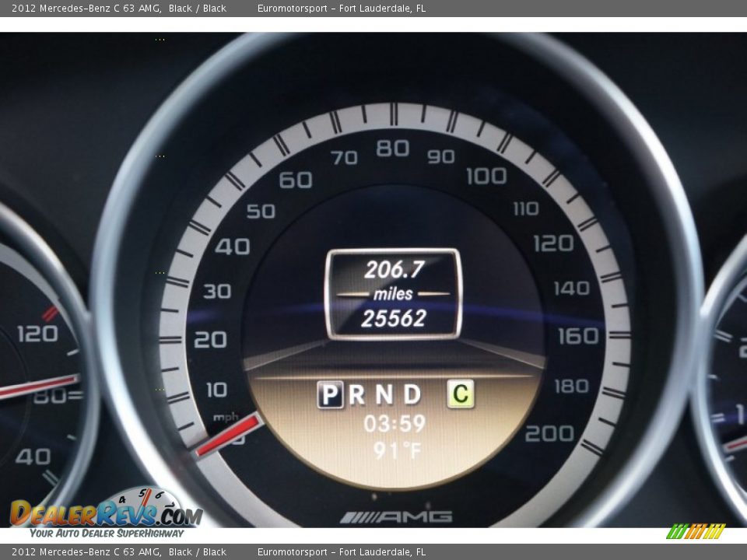The image size is (747, 560).
Task: Click the striped green-yellow logo at bottom right
Action: tap(696, 531)
